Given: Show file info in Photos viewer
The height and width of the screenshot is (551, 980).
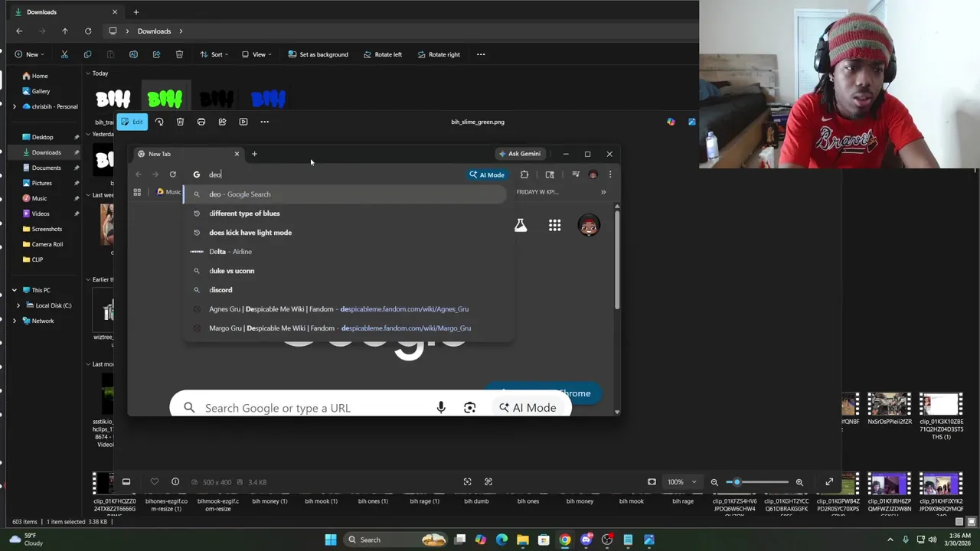Looking at the screenshot, I should 175,481.
